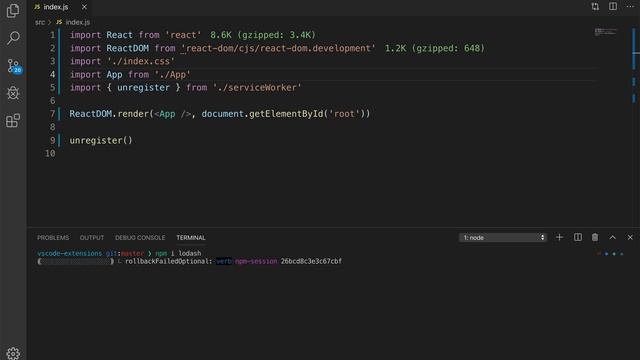Open the Extensions view
Viewport: 640px width, 360px height.
click(13, 120)
